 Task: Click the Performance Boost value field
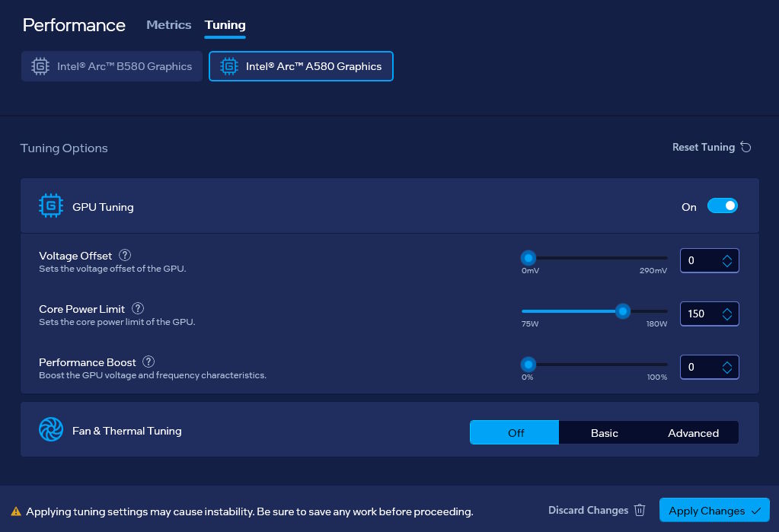709,367
